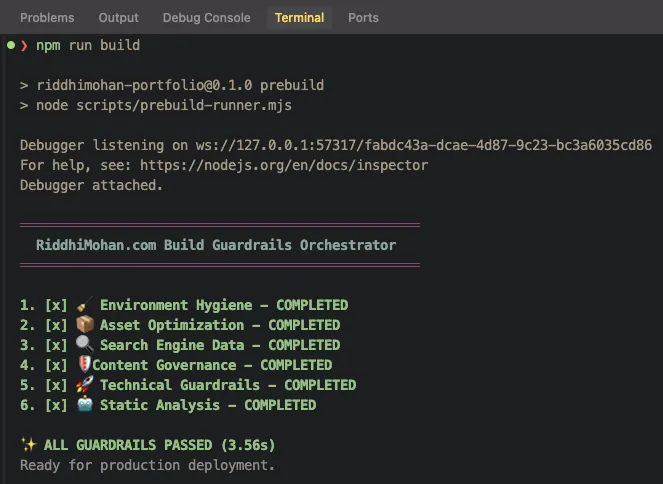Screen dimensions: 663x484
Task: Click the 'npm run build' command text
Action: [88, 45]
